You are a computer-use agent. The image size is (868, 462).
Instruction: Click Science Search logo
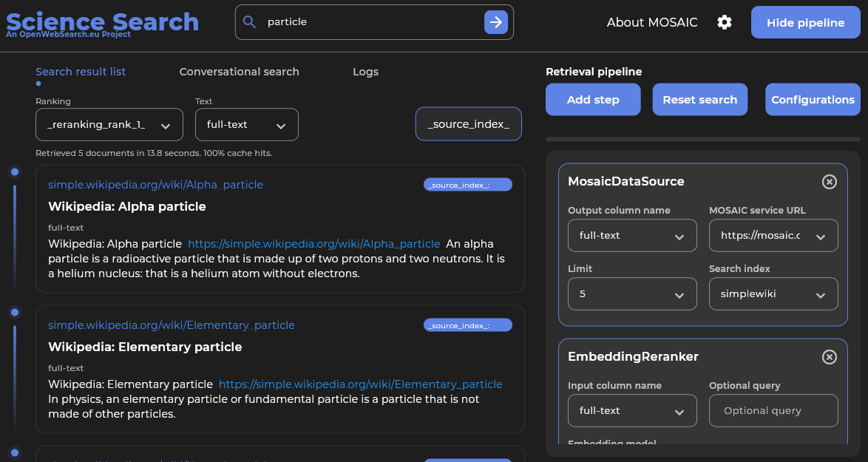102,23
